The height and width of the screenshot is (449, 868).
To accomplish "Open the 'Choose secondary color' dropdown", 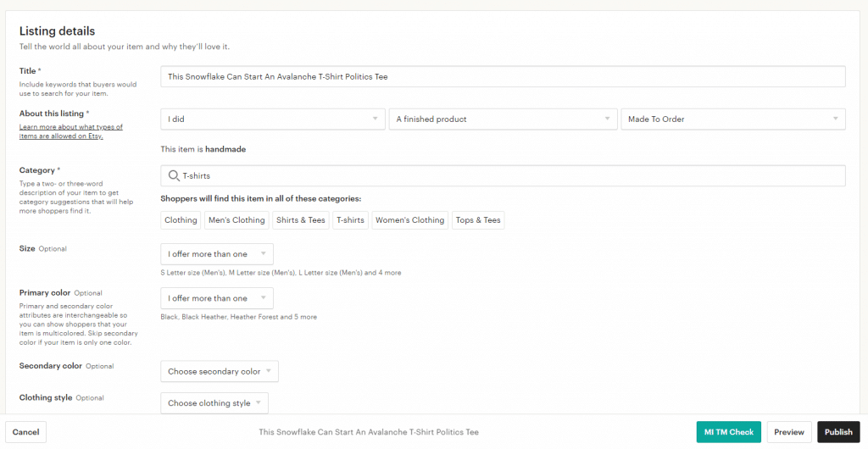I will 220,372.
